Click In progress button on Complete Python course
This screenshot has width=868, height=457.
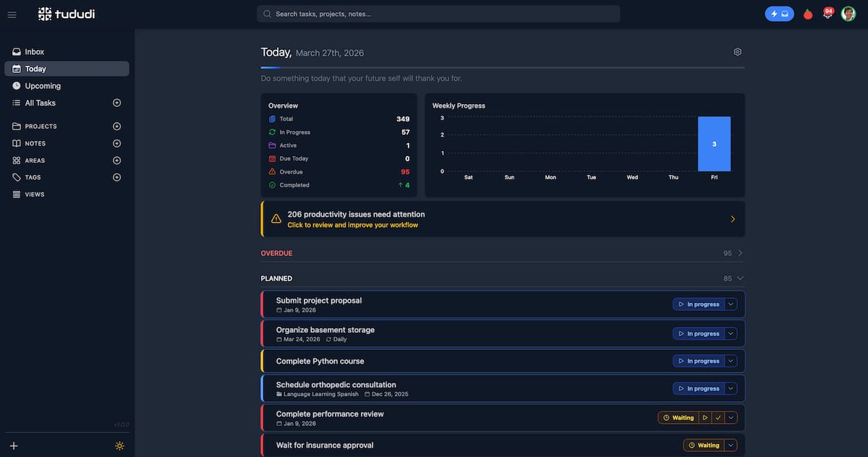pyautogui.click(x=699, y=361)
